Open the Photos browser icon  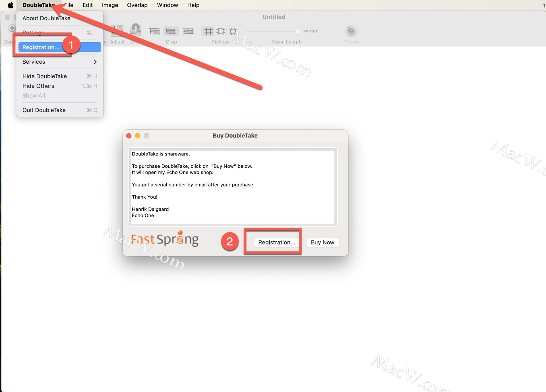coord(351,31)
